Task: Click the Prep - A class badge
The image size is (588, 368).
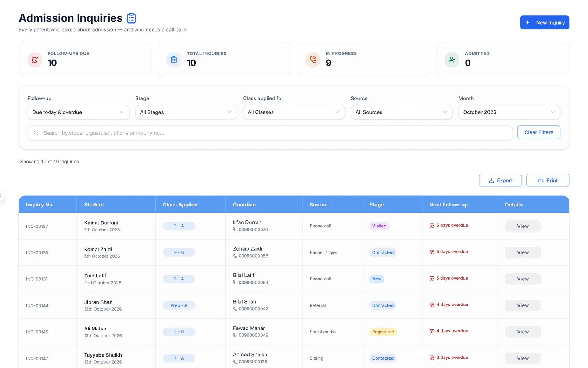Action: (x=179, y=305)
